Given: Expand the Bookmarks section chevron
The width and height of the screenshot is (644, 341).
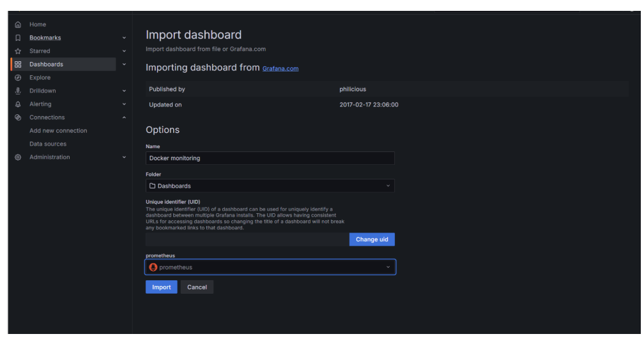Looking at the screenshot, I should click(x=124, y=38).
